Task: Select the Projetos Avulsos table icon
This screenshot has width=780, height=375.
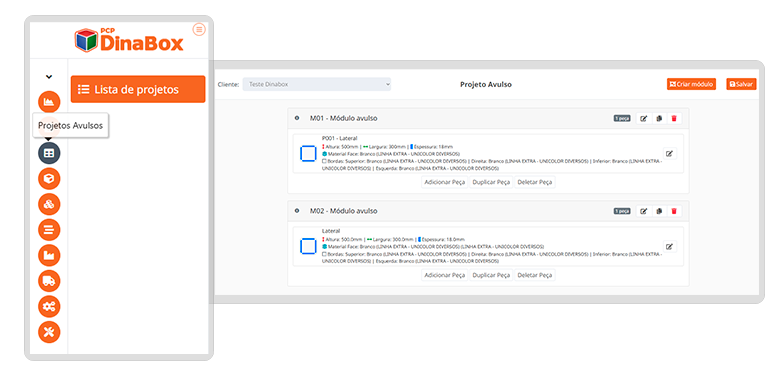Action: point(49,153)
